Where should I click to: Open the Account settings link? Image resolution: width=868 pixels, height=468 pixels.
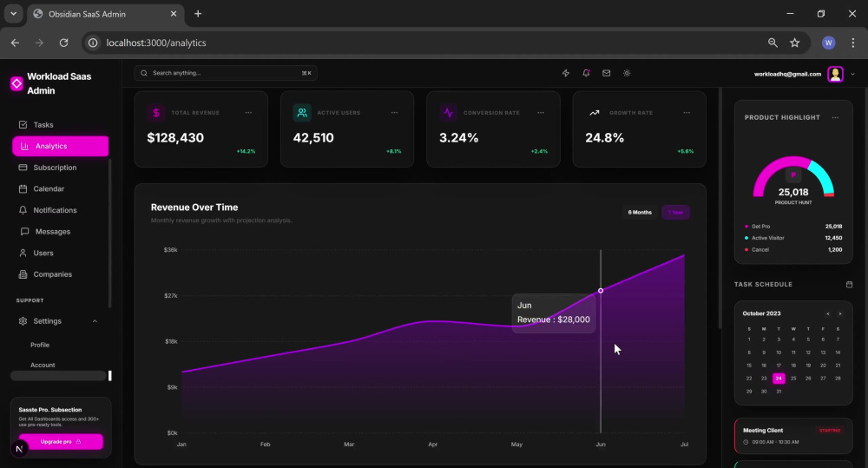tap(43, 365)
